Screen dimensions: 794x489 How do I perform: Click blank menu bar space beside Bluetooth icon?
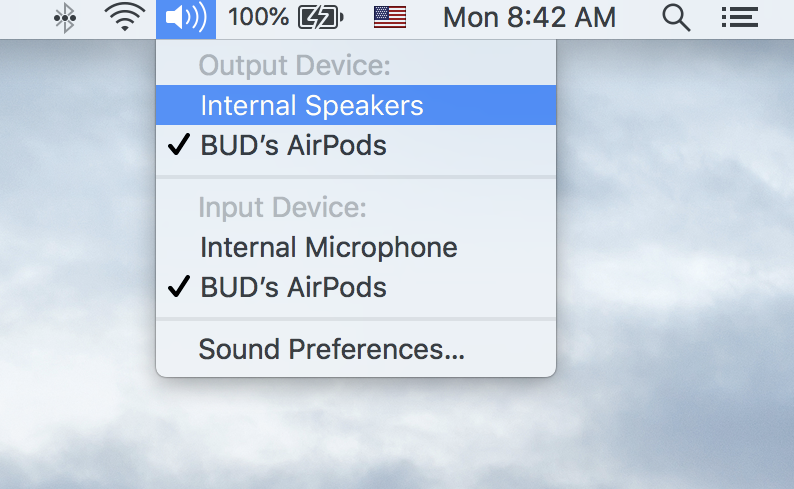23,19
